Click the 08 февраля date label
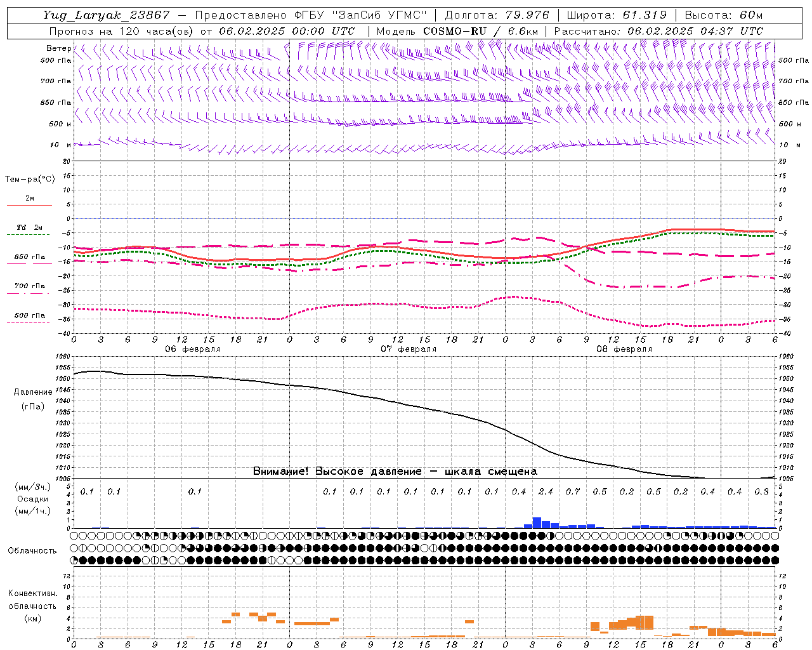 click(624, 349)
